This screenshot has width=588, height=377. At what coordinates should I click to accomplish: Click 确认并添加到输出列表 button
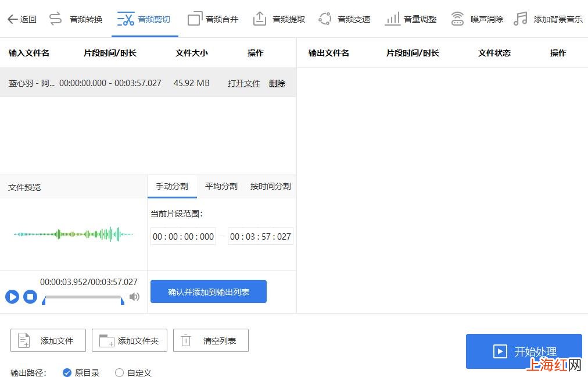pyautogui.click(x=209, y=291)
